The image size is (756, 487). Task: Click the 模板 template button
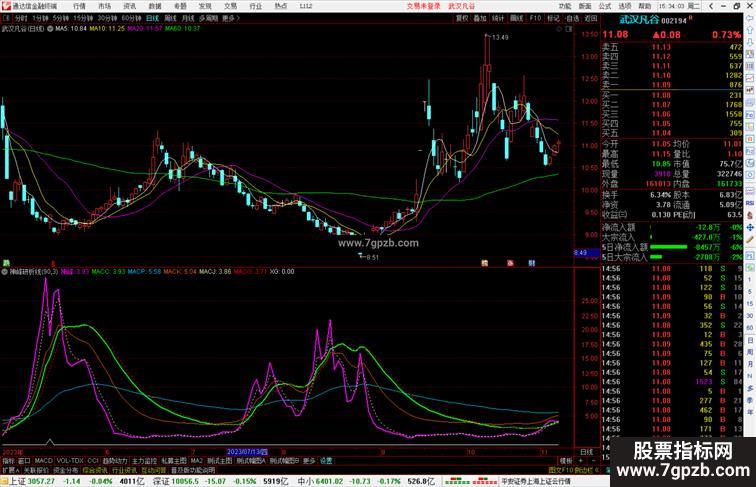(x=565, y=461)
